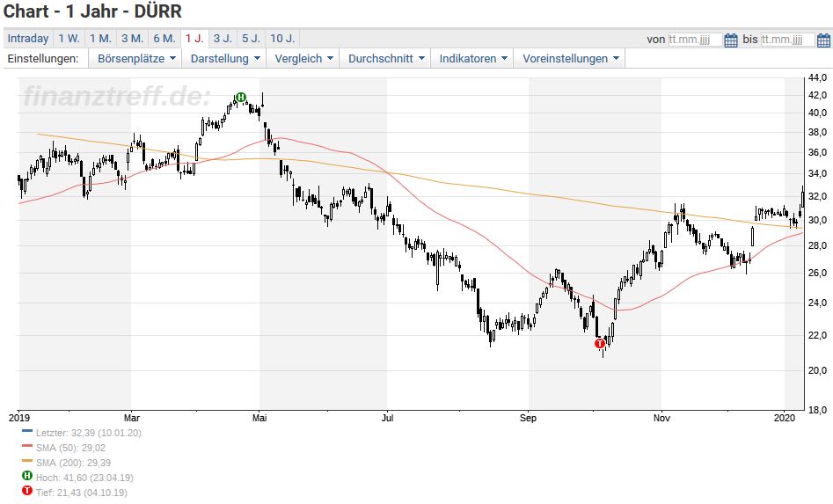This screenshot has width=833, height=504.
Task: Select the 1 M. time range tab
Action: point(100,38)
